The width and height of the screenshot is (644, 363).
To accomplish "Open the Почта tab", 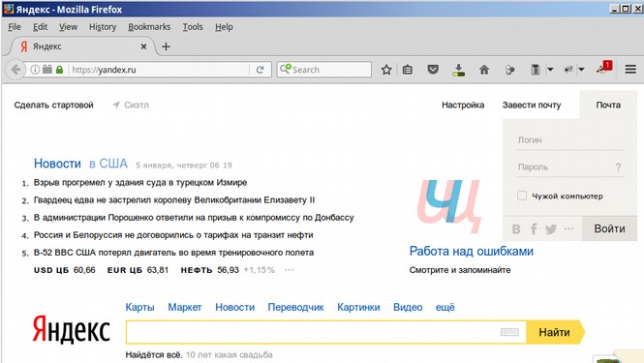I will 608,105.
